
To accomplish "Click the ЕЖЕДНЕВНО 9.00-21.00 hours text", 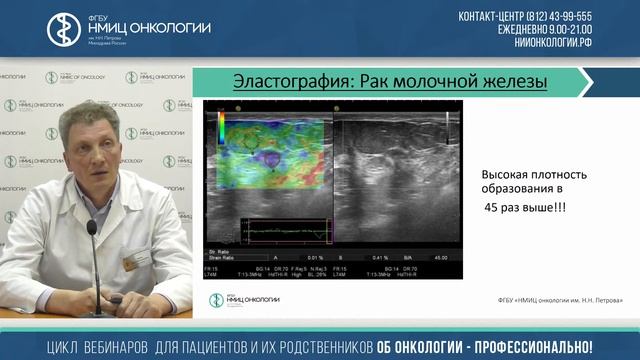I will (x=545, y=29).
